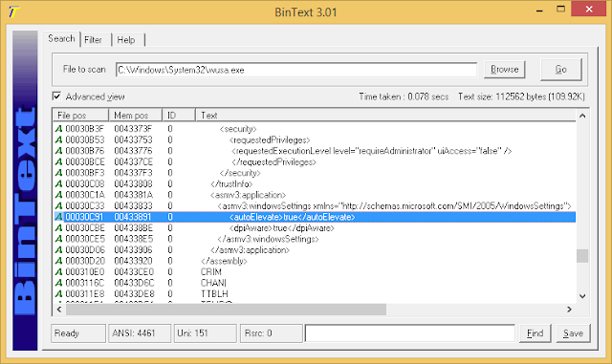Click the ANSI icon on row 000310E0
This screenshot has width=612, height=364.
pos(58,271)
